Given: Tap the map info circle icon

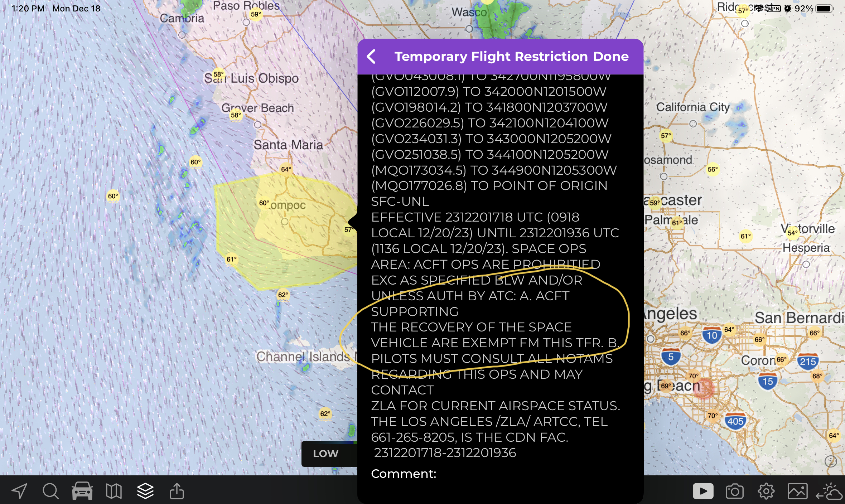Looking at the screenshot, I should point(831,461).
